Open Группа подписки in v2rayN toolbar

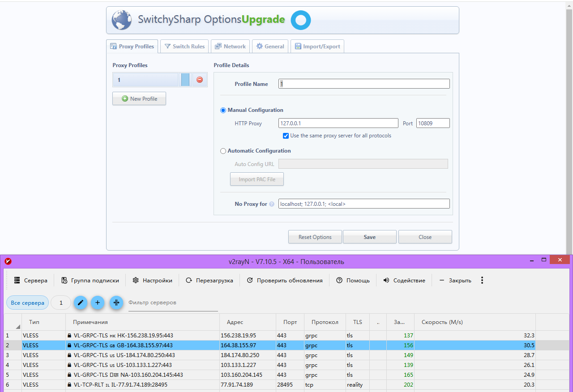point(90,280)
